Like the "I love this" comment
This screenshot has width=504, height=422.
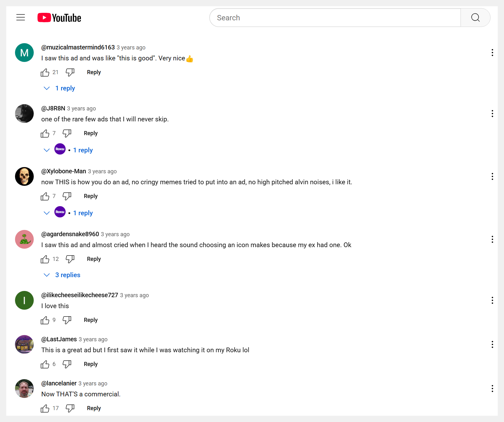(x=45, y=320)
